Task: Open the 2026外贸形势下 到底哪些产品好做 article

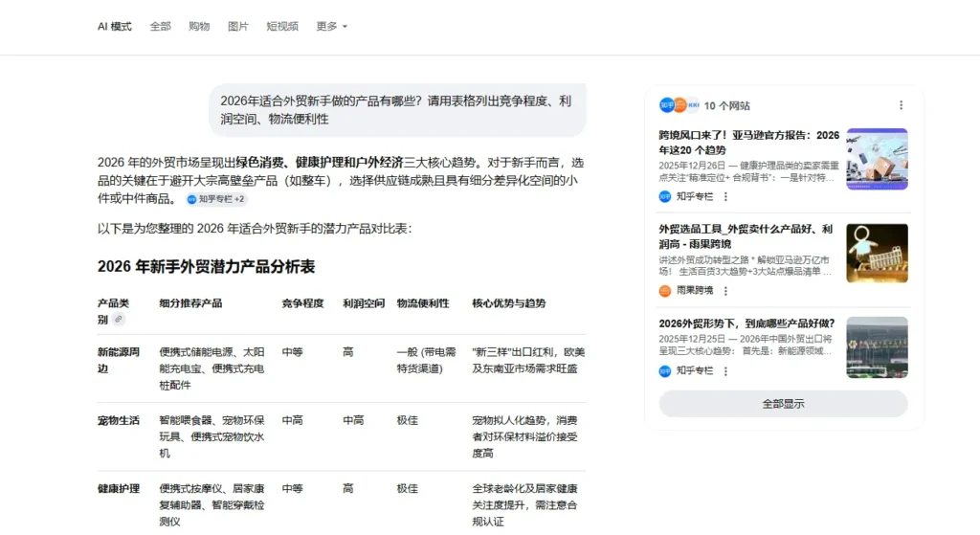Action: [746, 323]
